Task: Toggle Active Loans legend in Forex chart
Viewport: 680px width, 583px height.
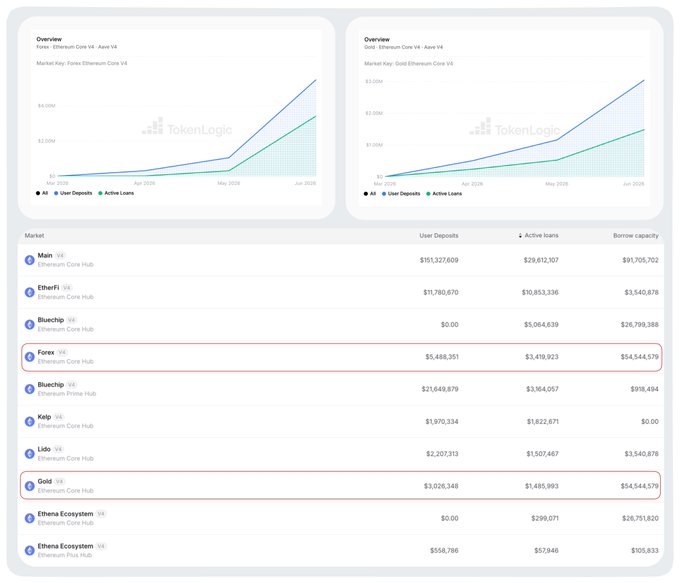Action: coord(116,193)
